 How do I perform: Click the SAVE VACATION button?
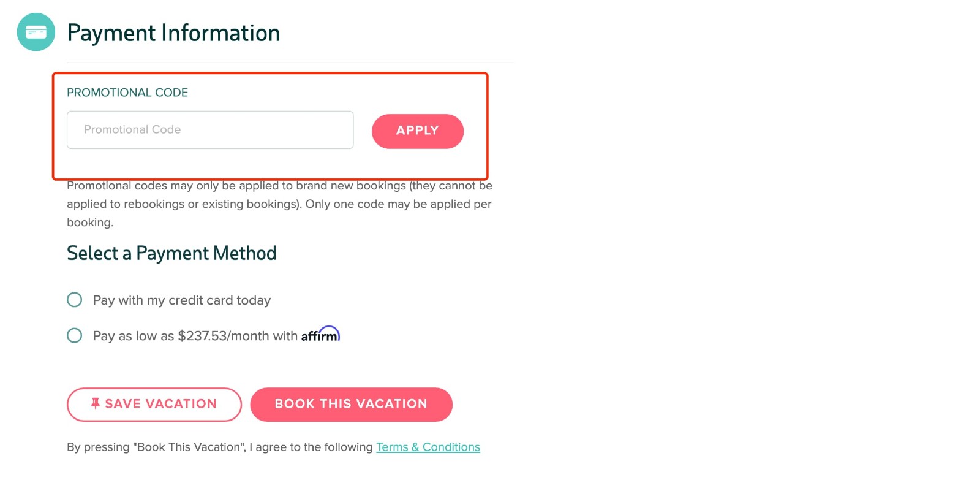154,404
